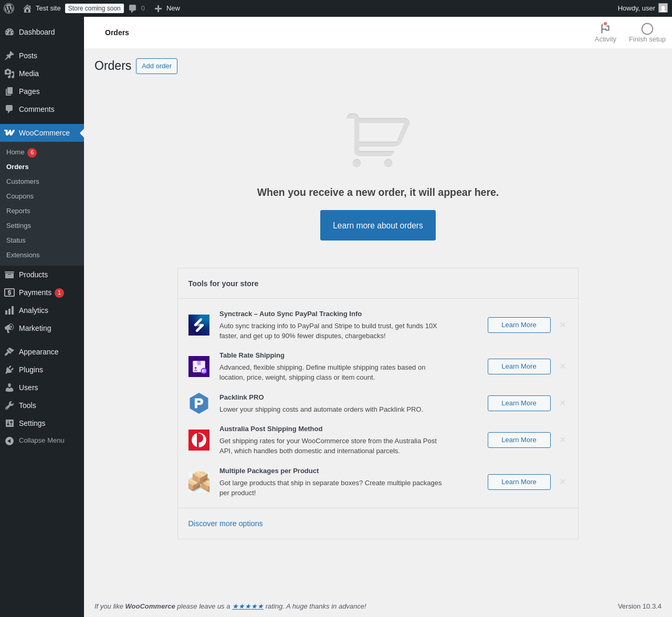Click the Comments sidebar bubble icon
This screenshot has width=672, height=617.
[9, 109]
